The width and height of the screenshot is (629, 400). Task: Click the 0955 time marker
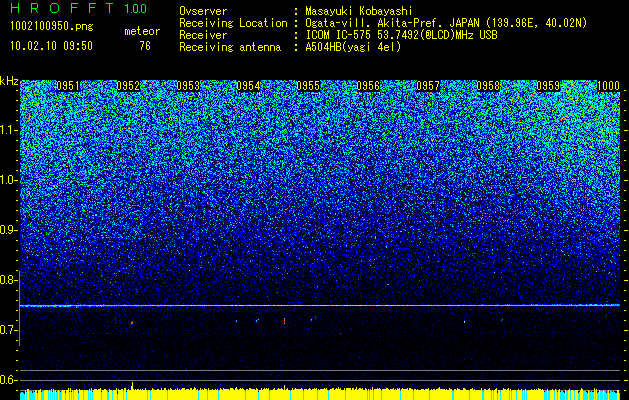click(x=308, y=86)
